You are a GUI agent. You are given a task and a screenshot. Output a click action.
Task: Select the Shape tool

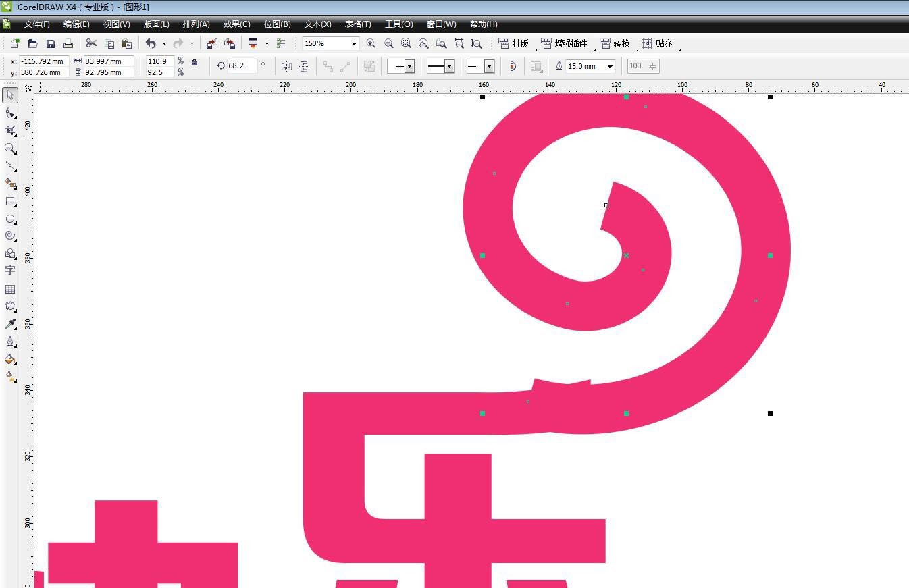pos(10,113)
